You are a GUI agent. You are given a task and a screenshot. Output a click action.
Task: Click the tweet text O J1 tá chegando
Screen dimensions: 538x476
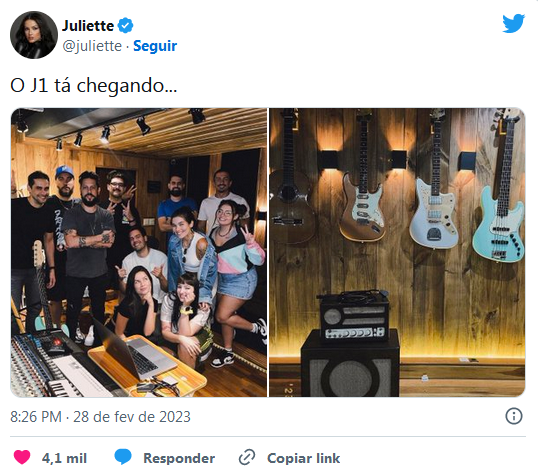(x=93, y=85)
